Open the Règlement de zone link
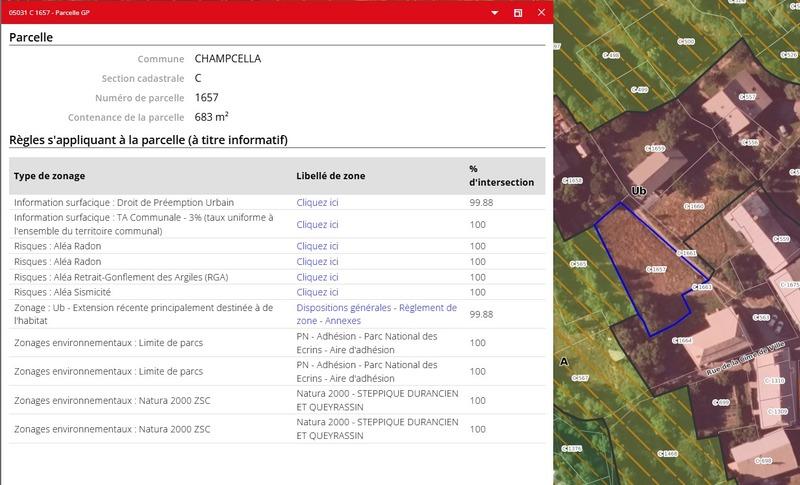 [x=427, y=308]
